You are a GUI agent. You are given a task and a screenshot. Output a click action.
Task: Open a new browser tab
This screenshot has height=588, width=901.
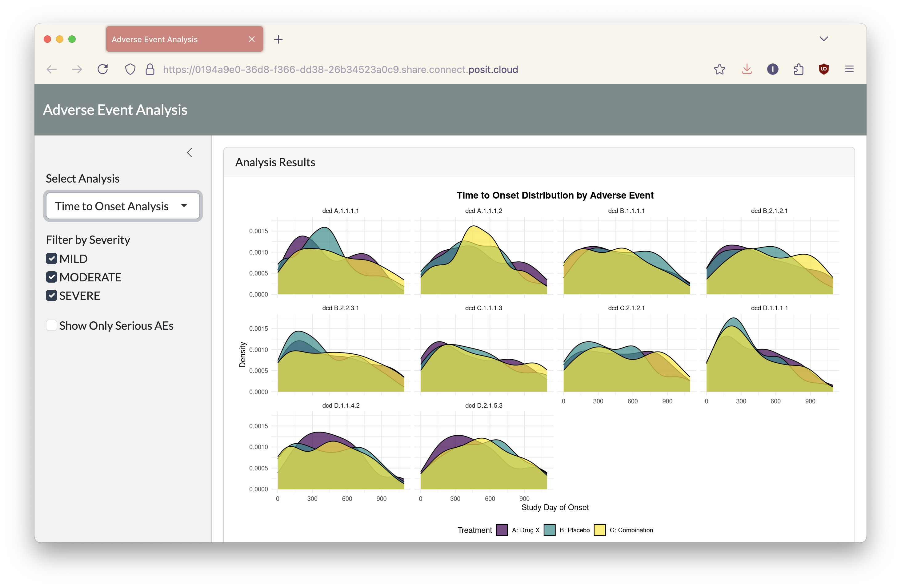[x=278, y=39]
